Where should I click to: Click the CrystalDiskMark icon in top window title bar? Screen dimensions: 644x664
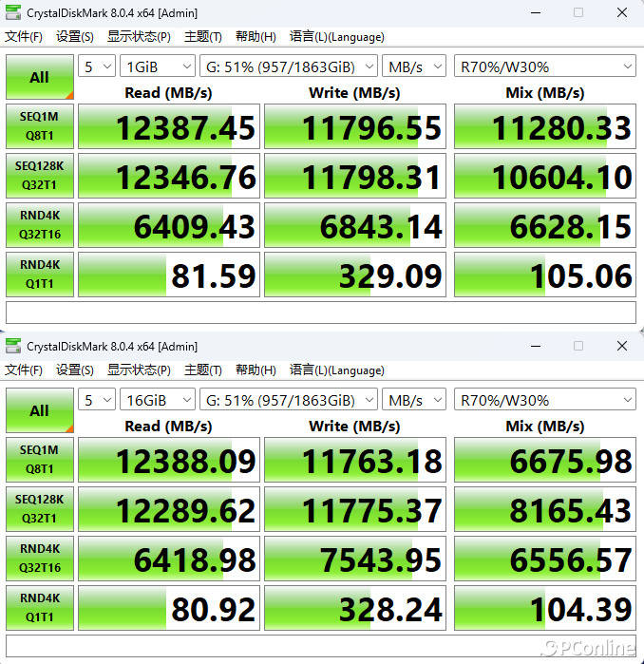tap(13, 13)
